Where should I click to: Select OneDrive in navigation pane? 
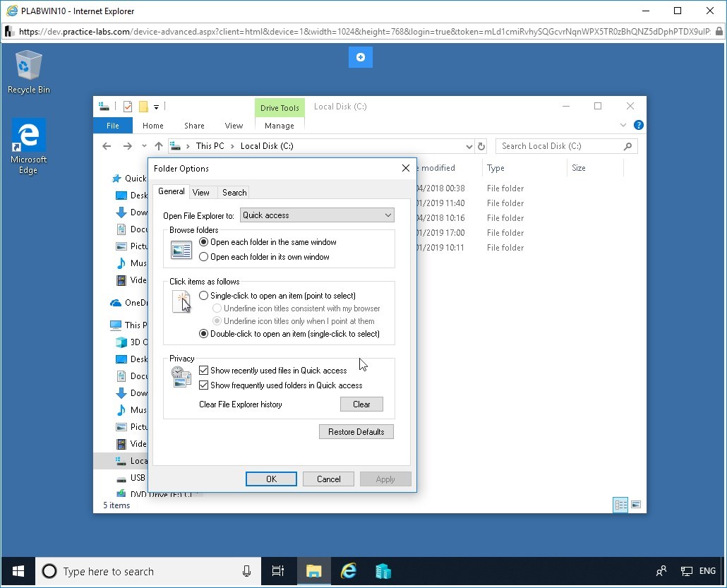[x=129, y=303]
